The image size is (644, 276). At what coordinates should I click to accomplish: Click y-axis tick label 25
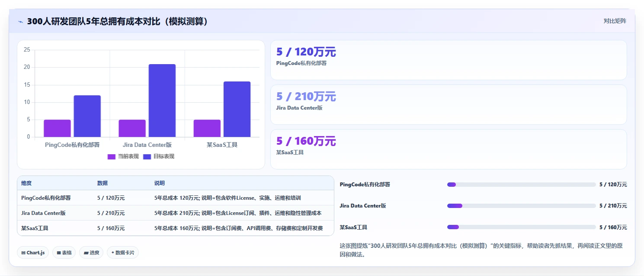click(27, 50)
